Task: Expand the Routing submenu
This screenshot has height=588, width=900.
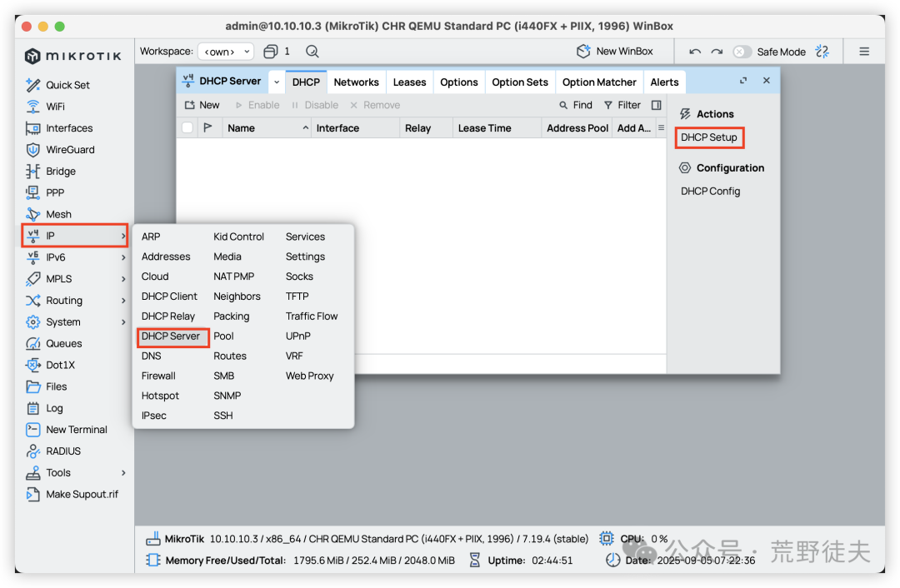Action: pyautogui.click(x=75, y=301)
